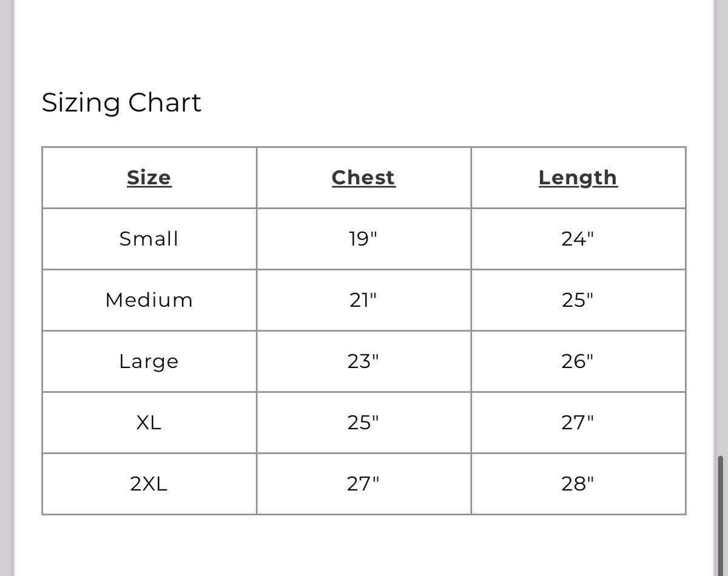This screenshot has width=728, height=576.
Task: Select the Chest column header
Action: [363, 178]
